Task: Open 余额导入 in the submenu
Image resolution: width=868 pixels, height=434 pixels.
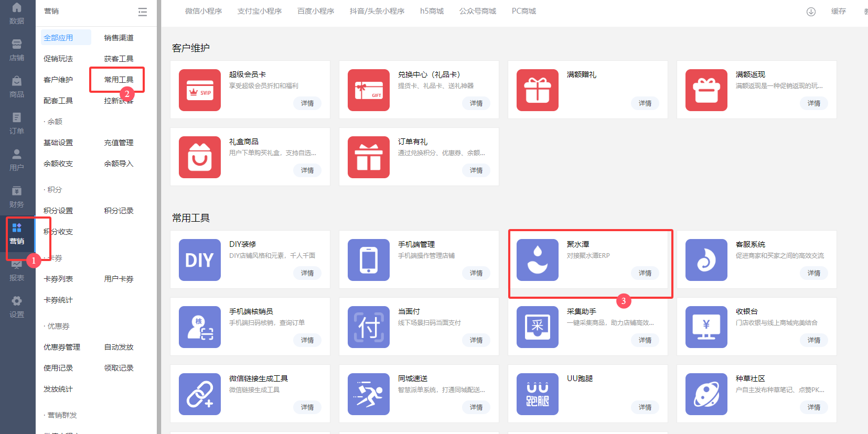Action: point(119,164)
